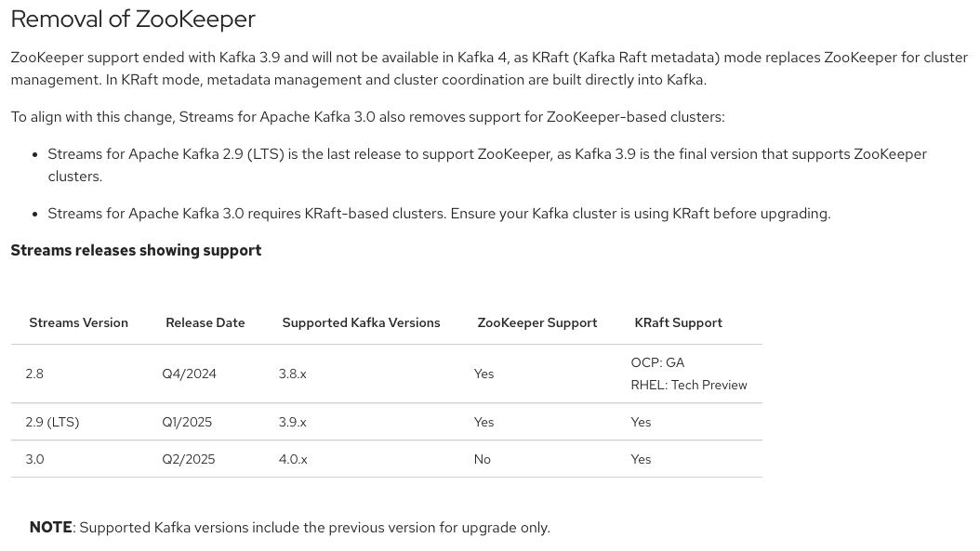Viewport: 980px width, 551px height.
Task: Select the 'Streams Version' column header
Action: [x=79, y=323]
